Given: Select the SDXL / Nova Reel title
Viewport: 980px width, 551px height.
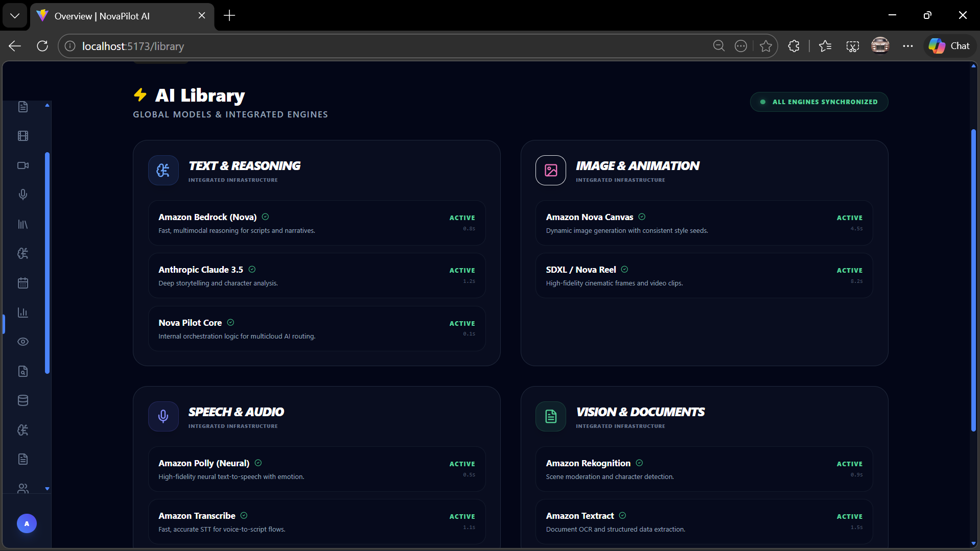Looking at the screenshot, I should point(581,270).
